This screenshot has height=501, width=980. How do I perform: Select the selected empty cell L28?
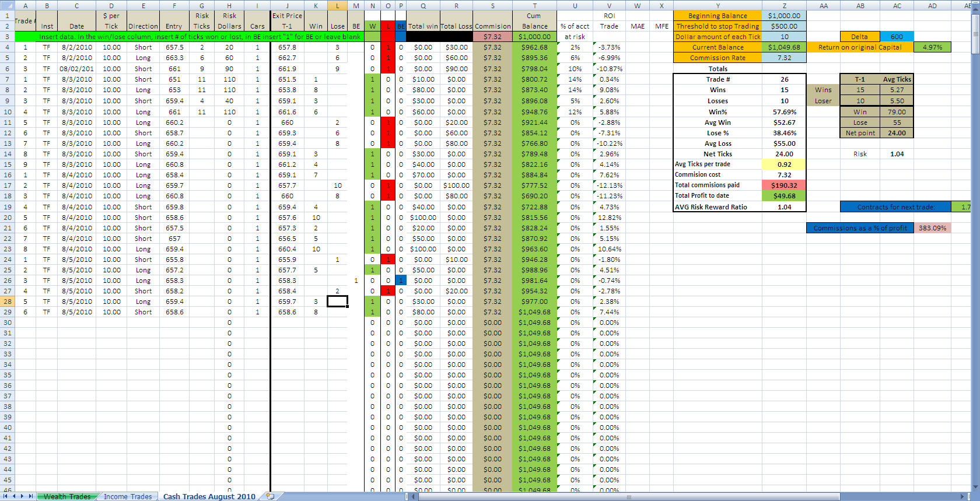click(337, 302)
